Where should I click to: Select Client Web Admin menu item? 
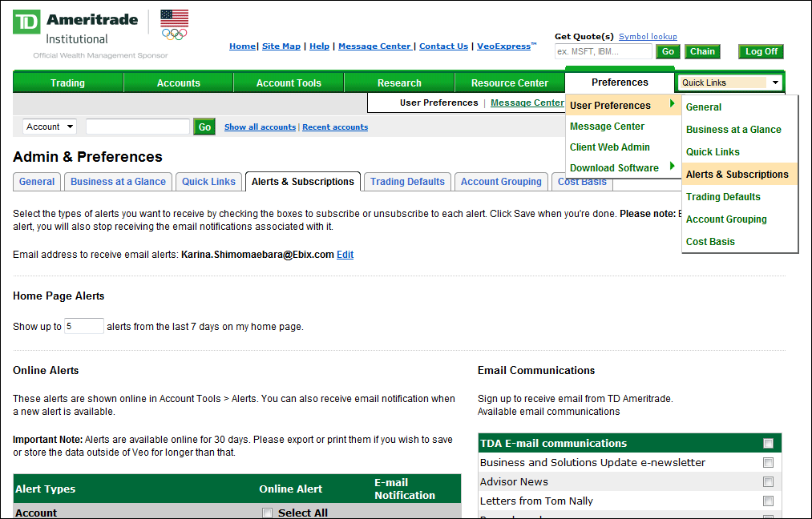click(x=611, y=147)
